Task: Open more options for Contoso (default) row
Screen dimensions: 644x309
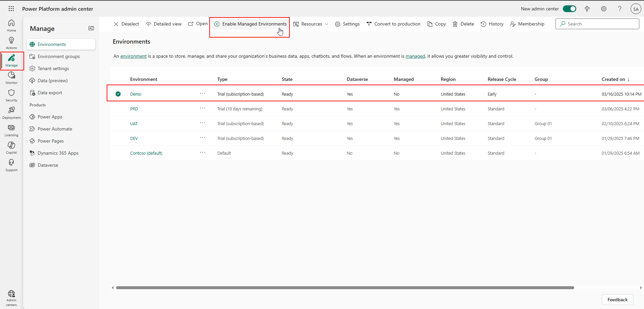Action: pyautogui.click(x=203, y=152)
